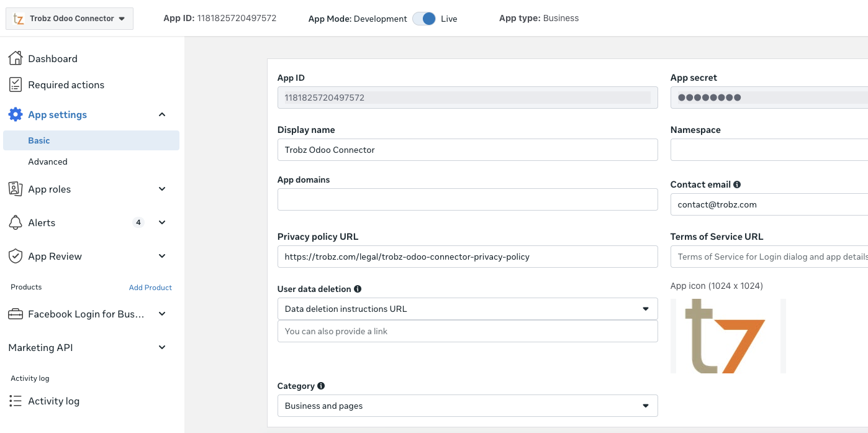Click the Facebook Login briefcase icon
Viewport: 868px width, 433px height.
pyautogui.click(x=16, y=314)
